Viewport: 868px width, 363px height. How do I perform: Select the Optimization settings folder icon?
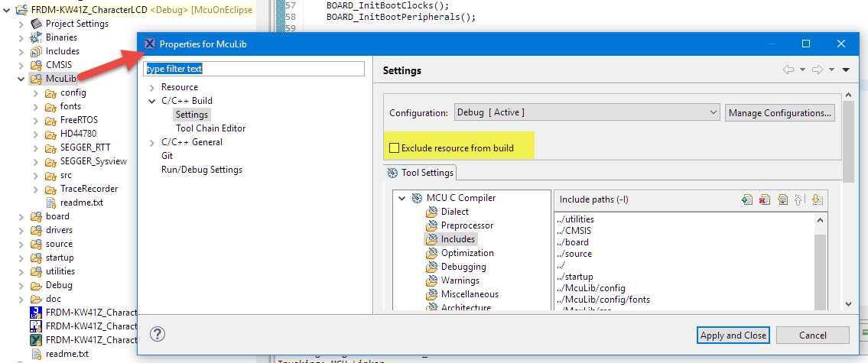point(431,253)
